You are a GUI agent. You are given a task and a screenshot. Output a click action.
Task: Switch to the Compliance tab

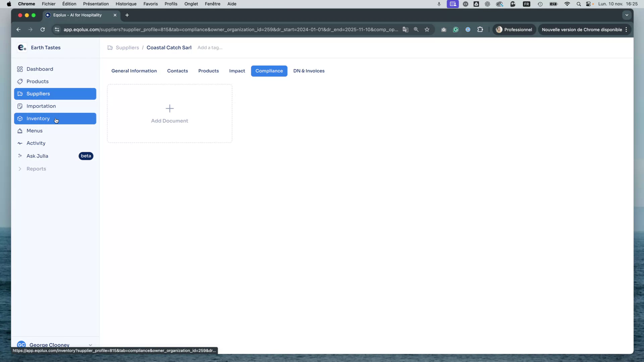point(269,71)
